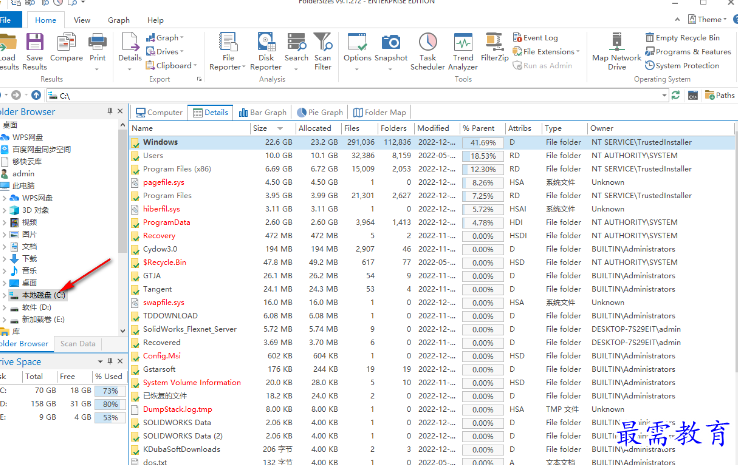Open the Paths button
The width and height of the screenshot is (738, 465).
click(720, 95)
